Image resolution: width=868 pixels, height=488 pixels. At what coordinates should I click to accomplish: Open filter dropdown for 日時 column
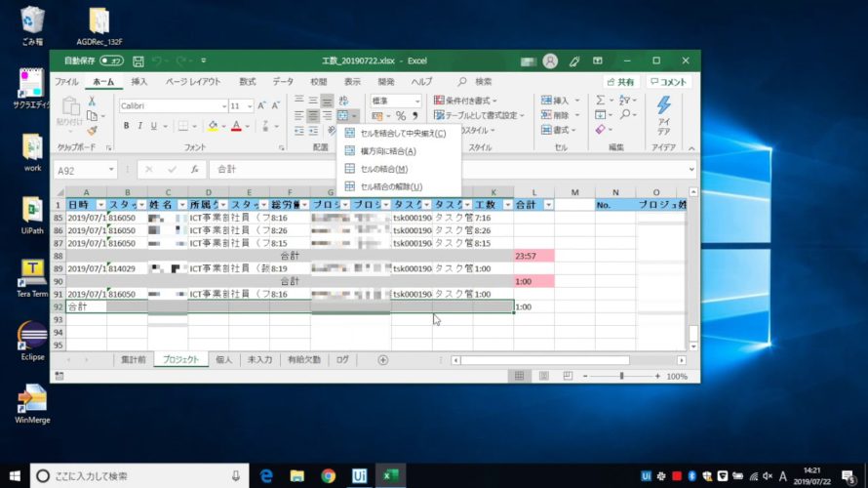(100, 205)
